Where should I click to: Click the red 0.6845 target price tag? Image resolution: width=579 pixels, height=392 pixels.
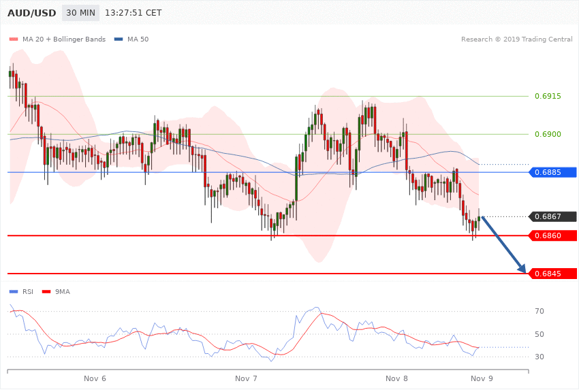coord(553,274)
